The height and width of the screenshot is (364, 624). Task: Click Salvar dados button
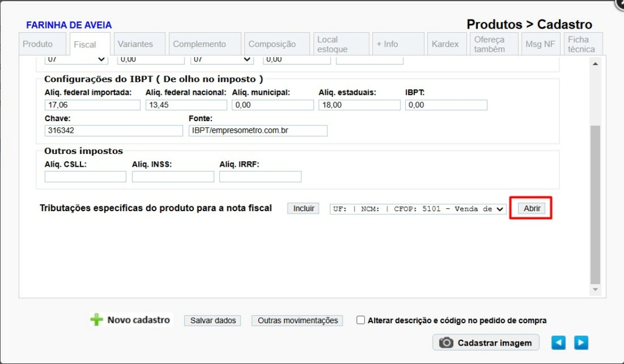(x=213, y=320)
